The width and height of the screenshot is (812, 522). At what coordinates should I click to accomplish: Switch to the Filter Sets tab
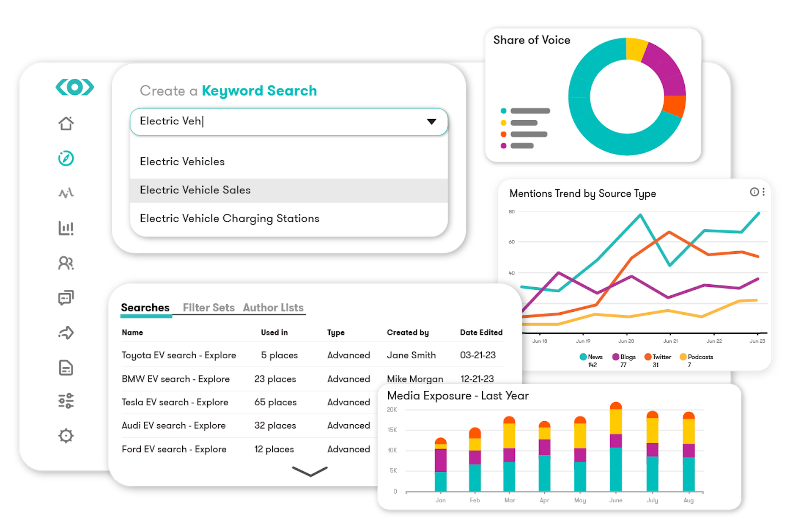click(208, 307)
